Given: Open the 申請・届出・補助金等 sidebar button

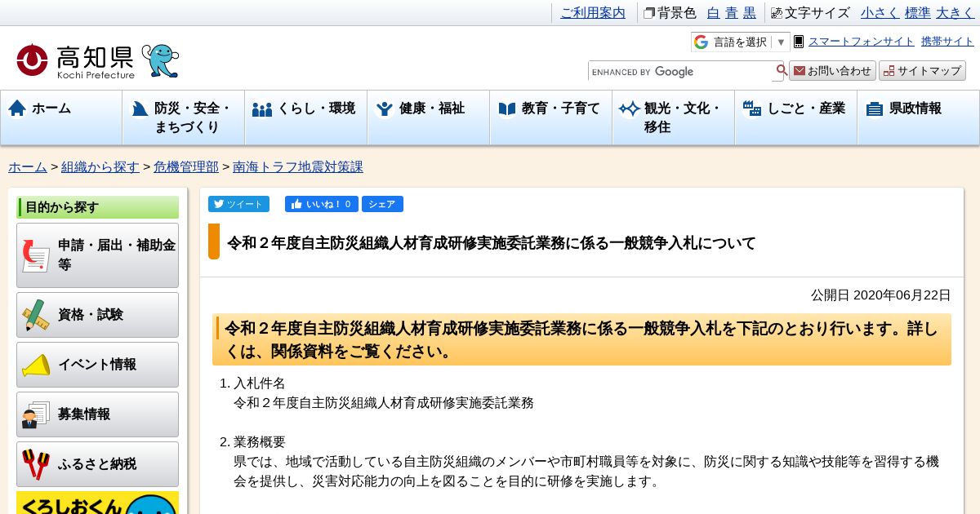Looking at the screenshot, I should tap(97, 255).
